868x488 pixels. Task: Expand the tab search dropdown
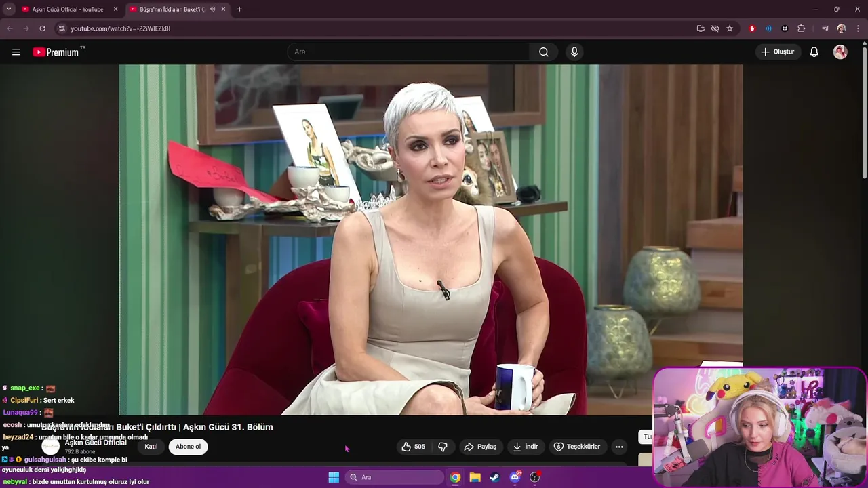click(8, 9)
